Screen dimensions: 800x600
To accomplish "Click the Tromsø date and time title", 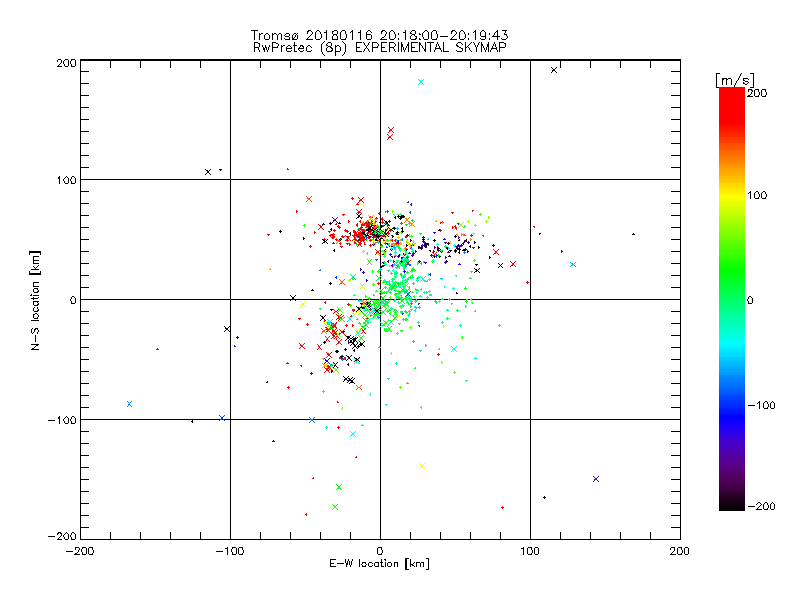I will coord(380,35).
